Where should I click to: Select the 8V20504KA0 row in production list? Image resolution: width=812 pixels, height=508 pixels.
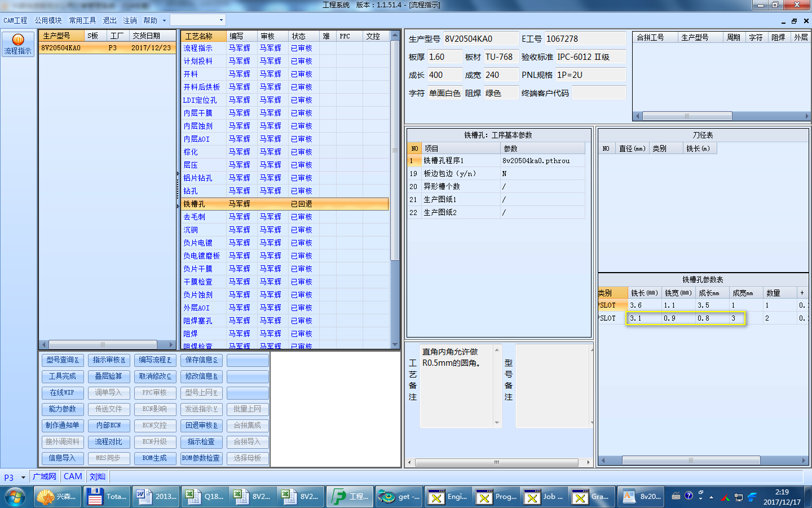coord(107,48)
